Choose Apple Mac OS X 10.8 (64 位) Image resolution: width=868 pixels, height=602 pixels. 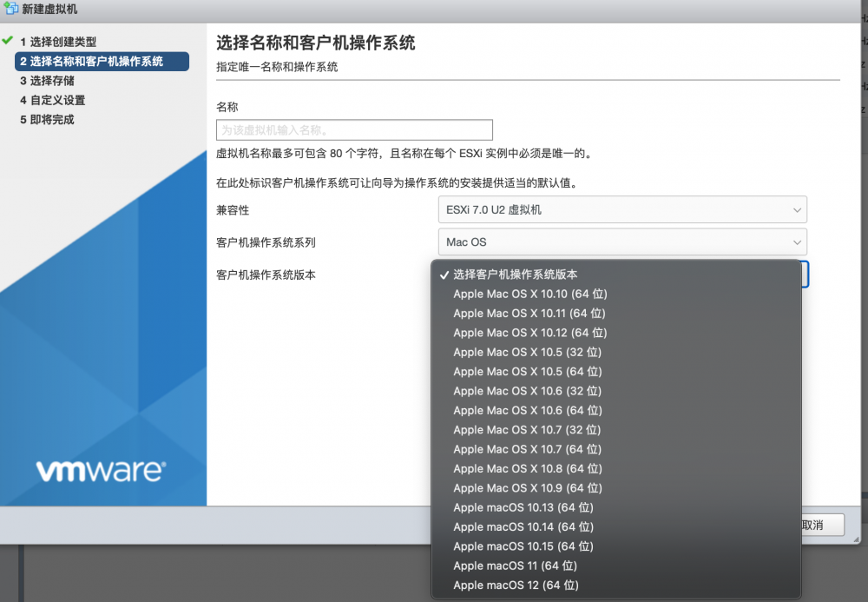[x=616, y=468]
